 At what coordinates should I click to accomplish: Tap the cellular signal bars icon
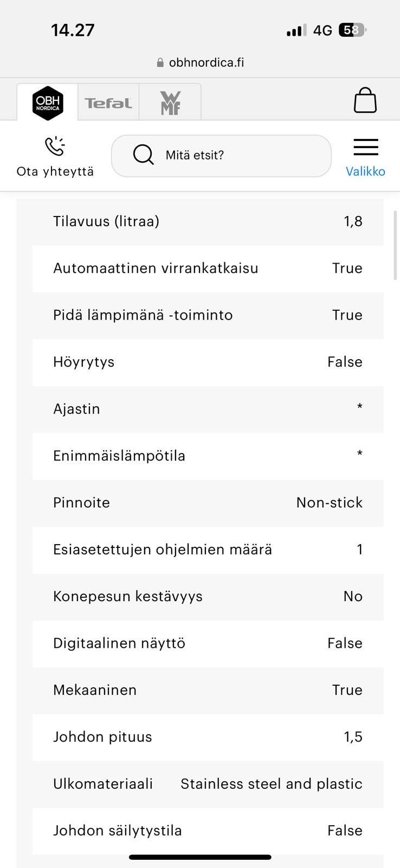296,30
